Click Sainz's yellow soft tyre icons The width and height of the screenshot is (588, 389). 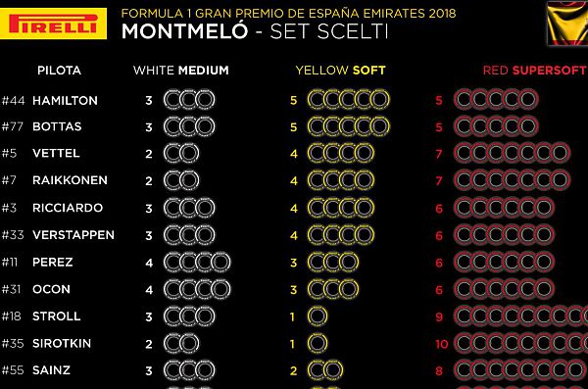pos(325,370)
